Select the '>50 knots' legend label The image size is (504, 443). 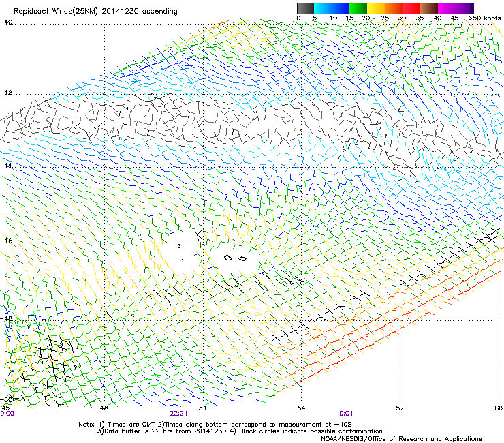484,18
